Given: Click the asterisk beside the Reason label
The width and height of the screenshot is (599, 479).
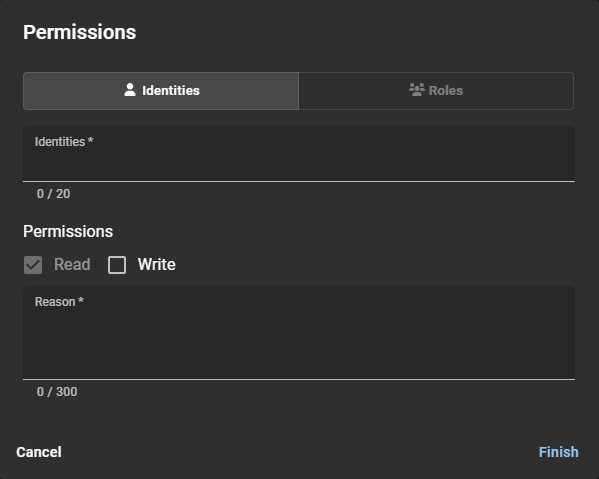Looking at the screenshot, I should click(81, 301).
